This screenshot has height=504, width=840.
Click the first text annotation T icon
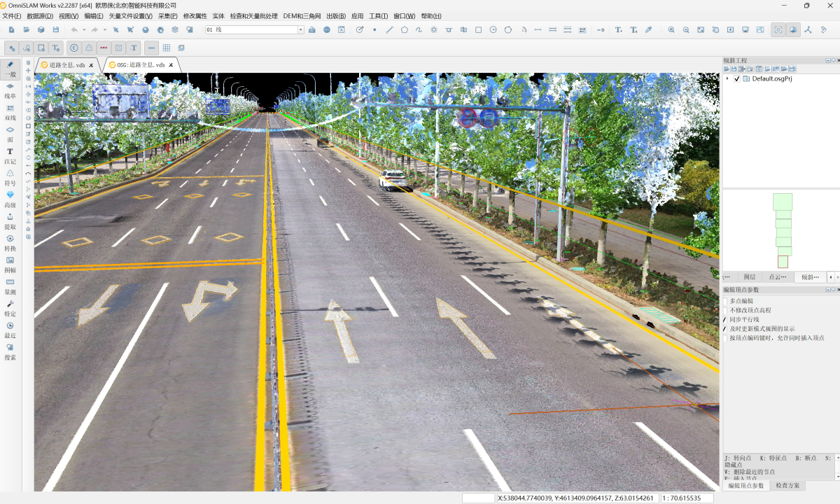tap(619, 30)
